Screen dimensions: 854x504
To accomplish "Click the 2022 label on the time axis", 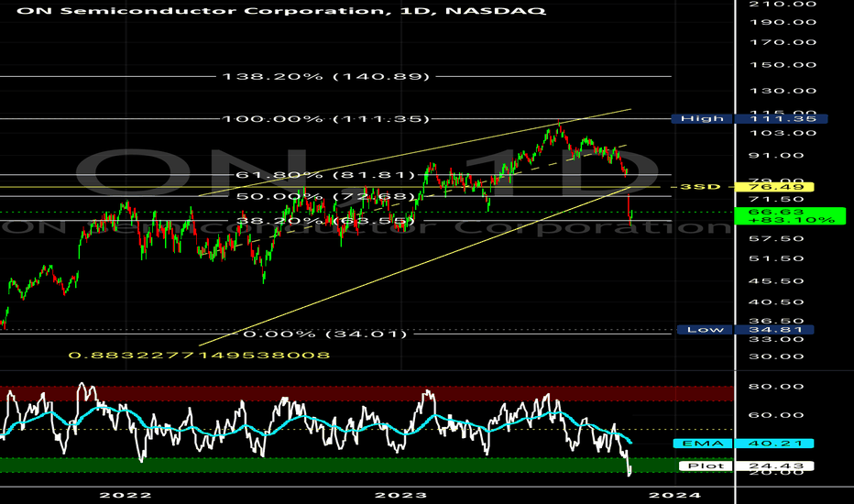I will pyautogui.click(x=126, y=495).
